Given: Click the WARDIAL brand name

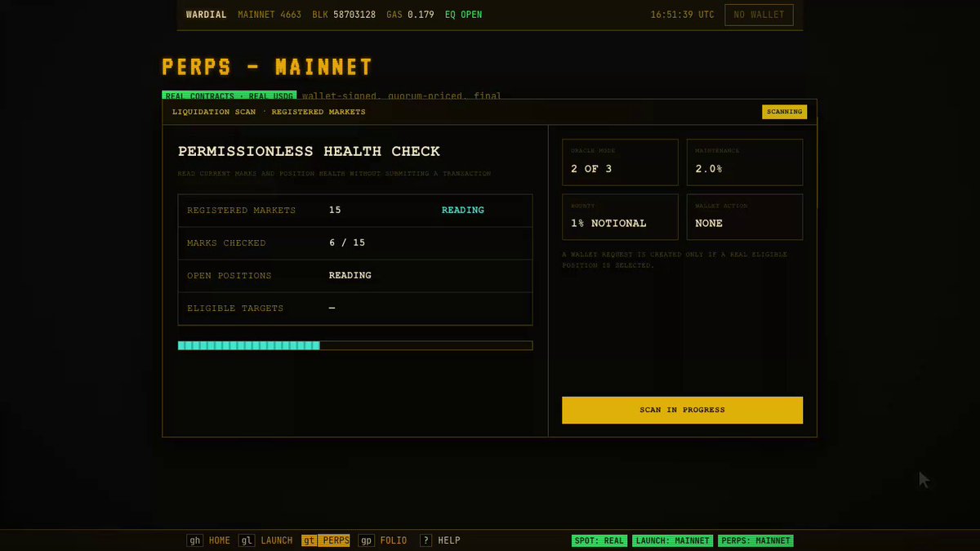Looking at the screenshot, I should coord(207,15).
